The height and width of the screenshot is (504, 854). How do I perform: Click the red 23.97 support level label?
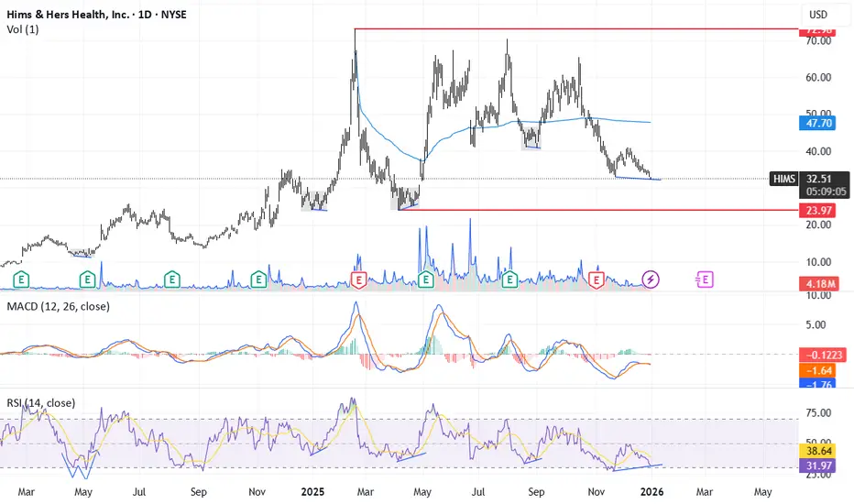tap(817, 211)
